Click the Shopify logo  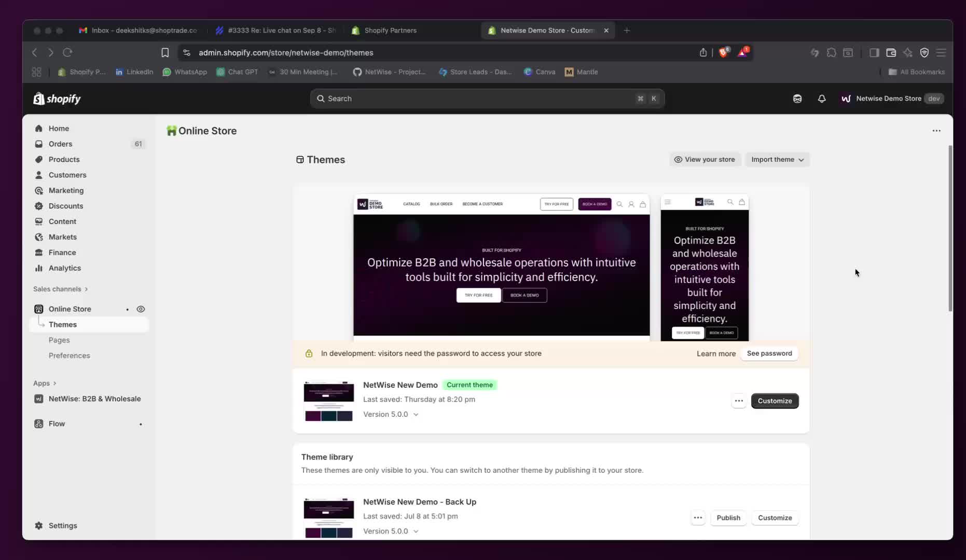[57, 99]
